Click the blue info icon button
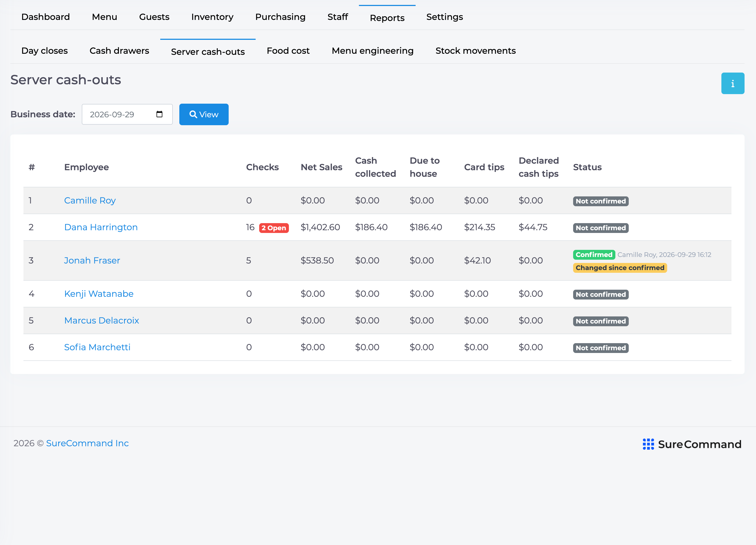 (x=732, y=83)
